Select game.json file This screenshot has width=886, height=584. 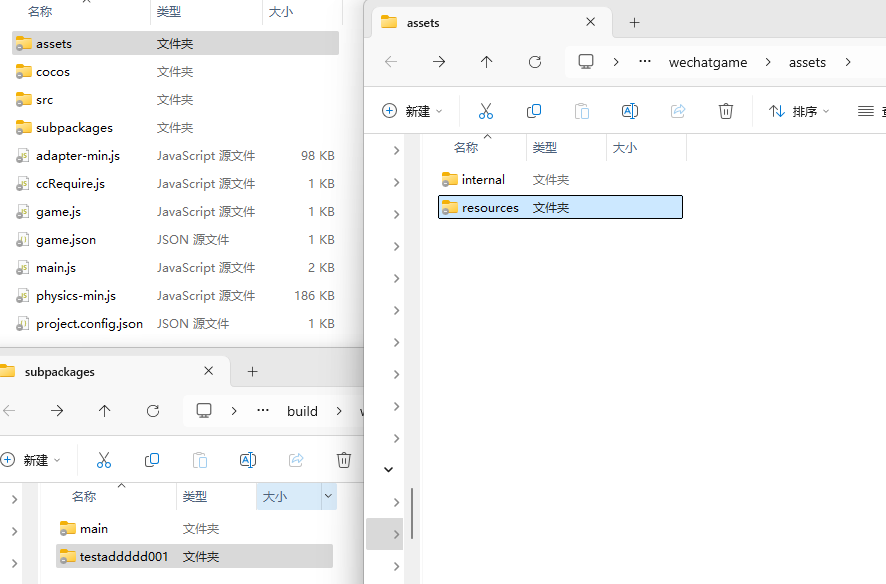pyautogui.click(x=175, y=239)
